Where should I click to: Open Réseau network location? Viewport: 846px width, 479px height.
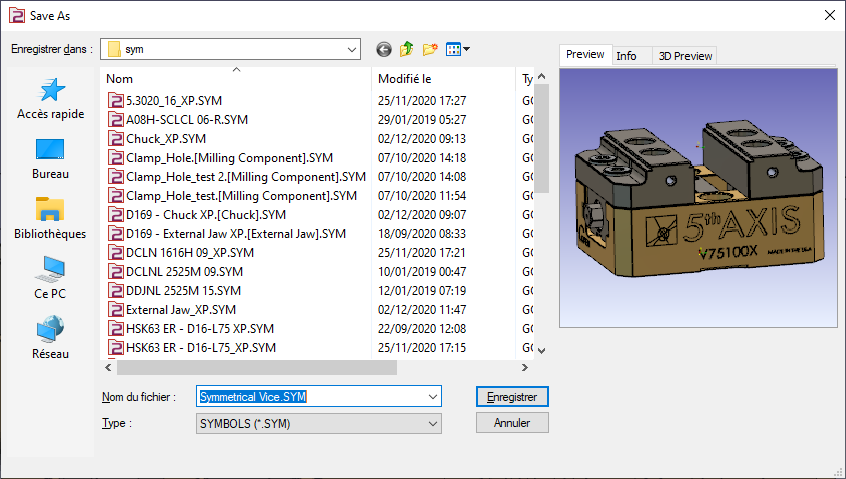(x=51, y=338)
